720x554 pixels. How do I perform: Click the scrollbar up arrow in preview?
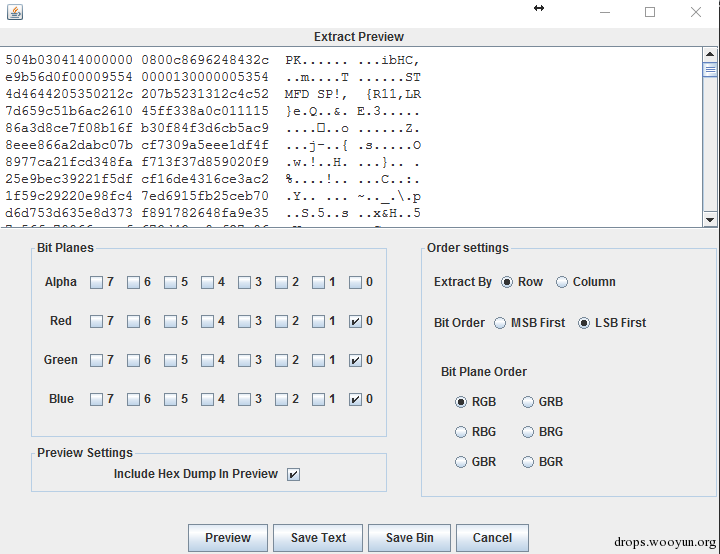pyautogui.click(x=710, y=54)
